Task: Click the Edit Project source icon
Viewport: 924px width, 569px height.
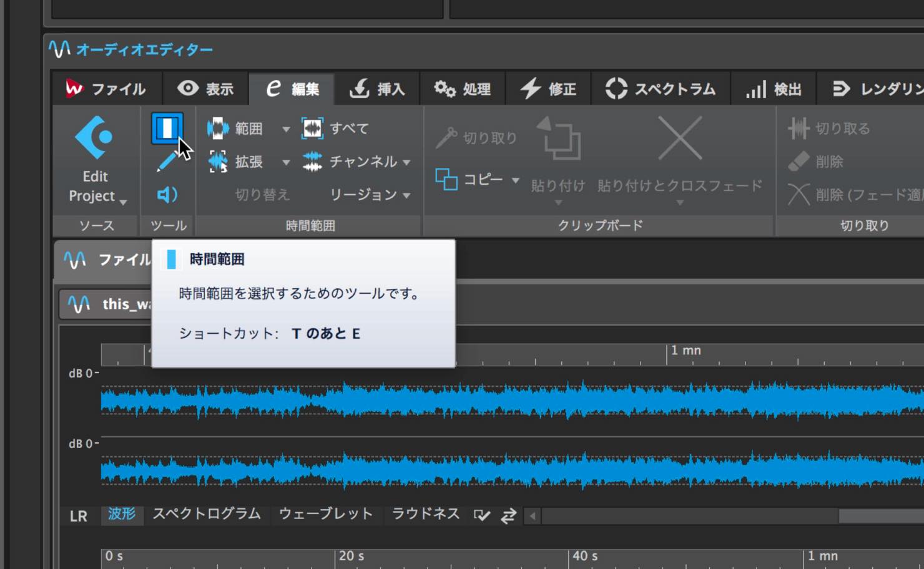Action: click(94, 137)
